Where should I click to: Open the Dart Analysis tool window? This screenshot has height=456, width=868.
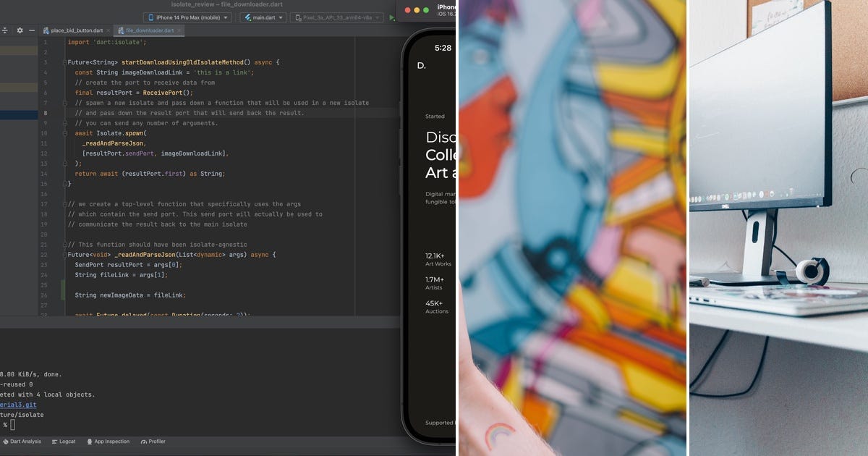tap(24, 442)
